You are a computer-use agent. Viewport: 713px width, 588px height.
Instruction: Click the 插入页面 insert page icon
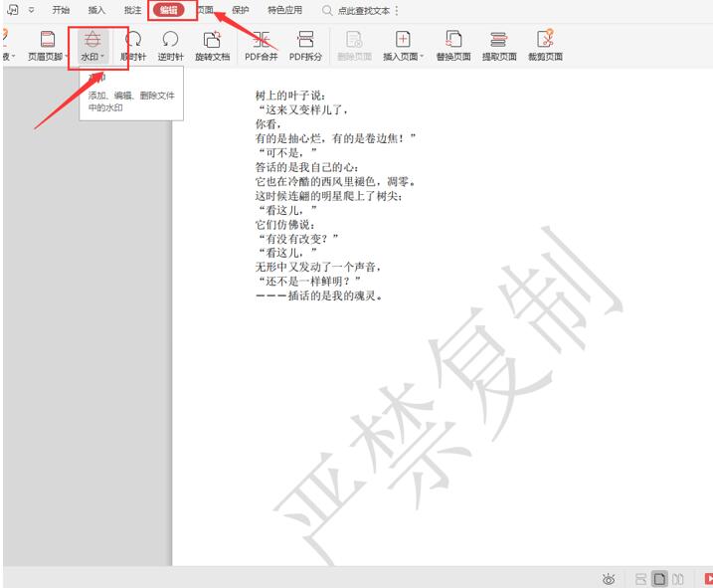click(x=403, y=40)
